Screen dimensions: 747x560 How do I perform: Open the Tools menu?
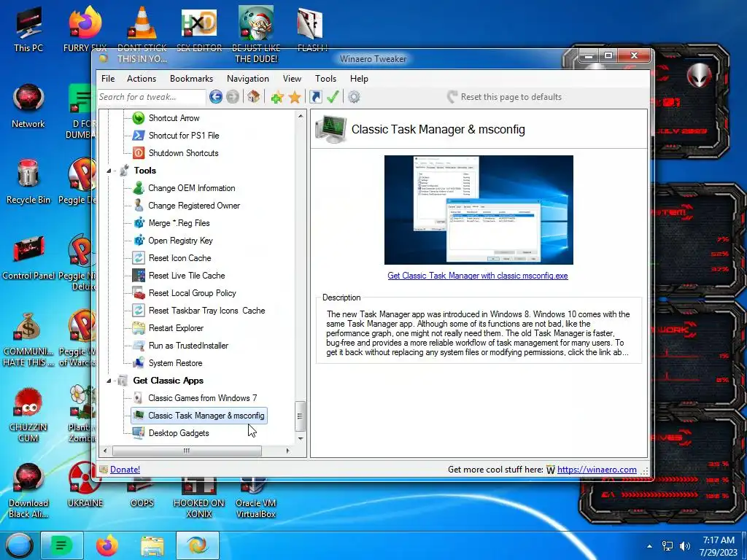(325, 79)
